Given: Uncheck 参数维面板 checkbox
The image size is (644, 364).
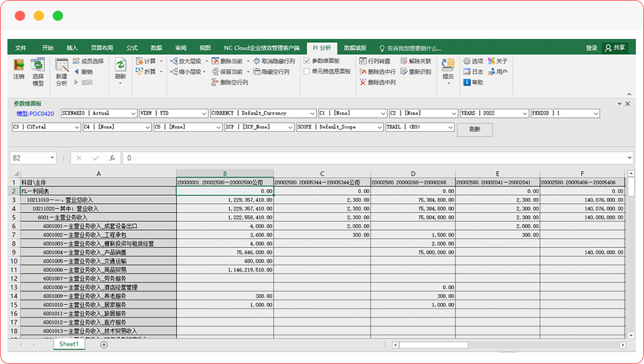Looking at the screenshot, I should point(307,61).
